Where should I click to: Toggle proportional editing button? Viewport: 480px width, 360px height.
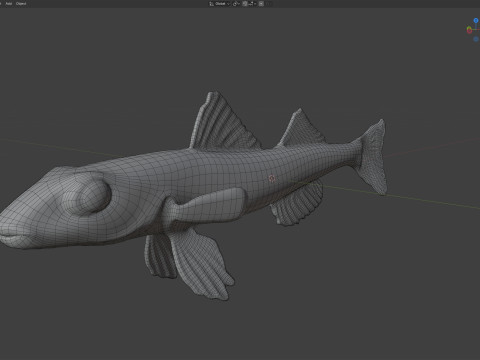[261, 4]
